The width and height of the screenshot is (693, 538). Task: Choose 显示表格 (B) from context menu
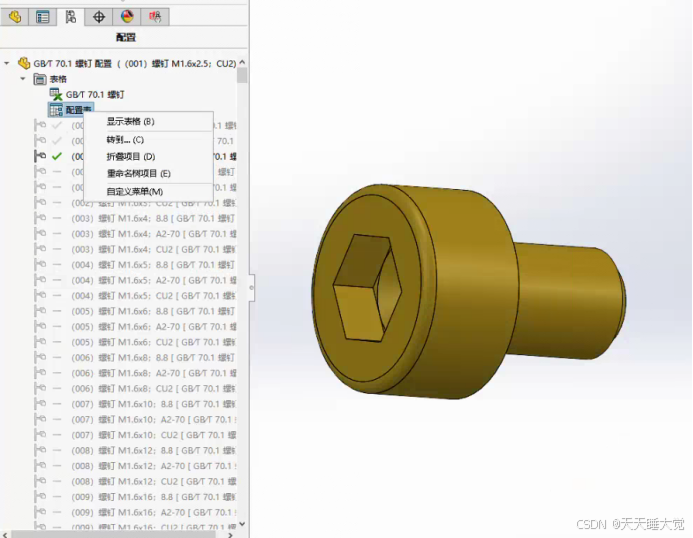[x=131, y=122]
